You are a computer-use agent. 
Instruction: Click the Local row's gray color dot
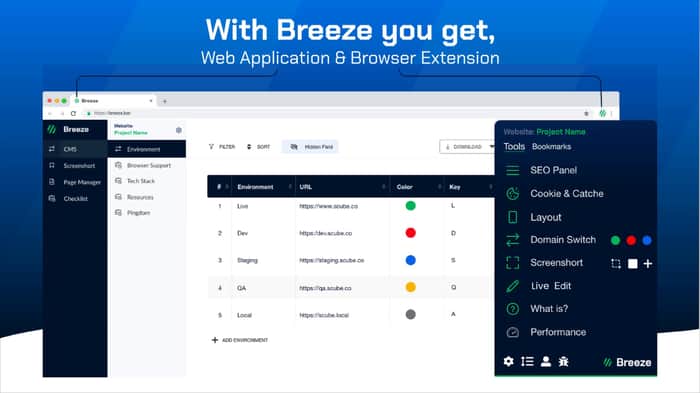coord(410,314)
